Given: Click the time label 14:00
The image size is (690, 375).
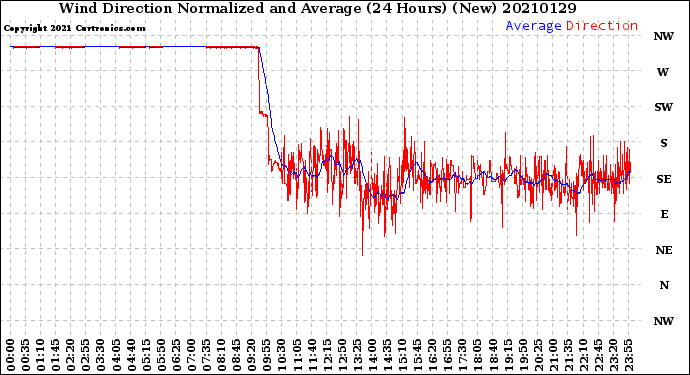Looking at the screenshot, I should tap(372, 355).
